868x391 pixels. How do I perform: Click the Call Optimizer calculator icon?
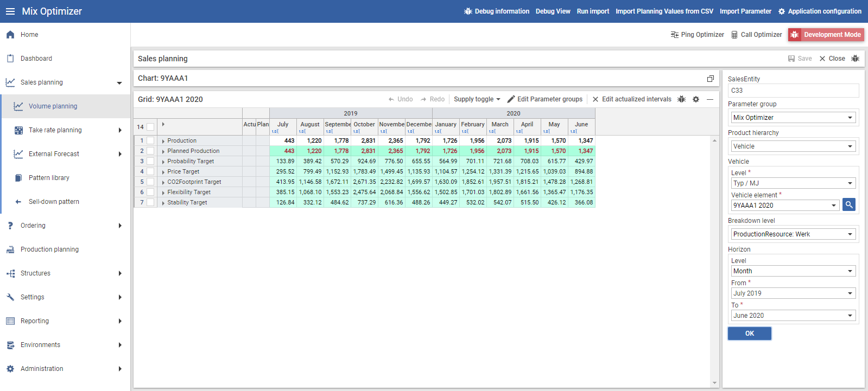tap(734, 35)
